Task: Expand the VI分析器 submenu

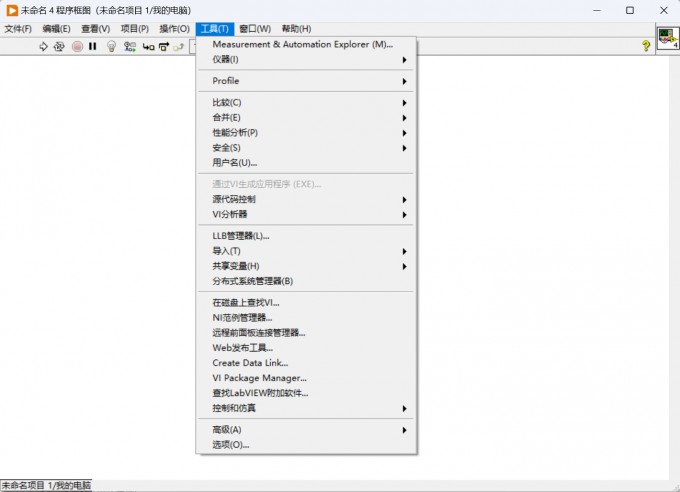Action: [306, 214]
